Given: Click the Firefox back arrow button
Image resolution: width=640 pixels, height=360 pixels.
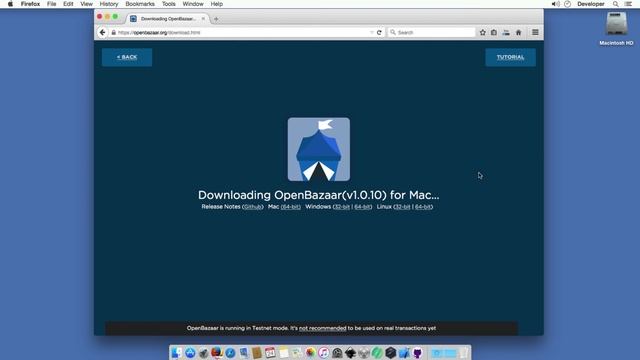Looking at the screenshot, I should 102,32.
